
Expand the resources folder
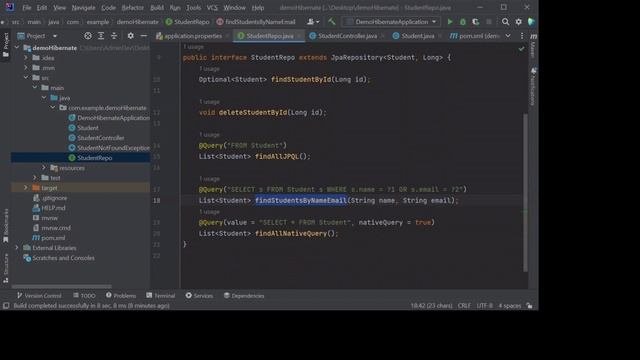(44, 168)
